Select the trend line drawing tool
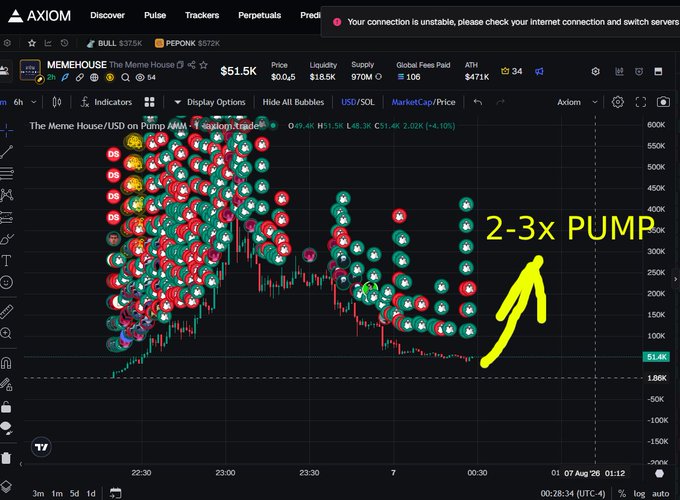 click(x=7, y=151)
